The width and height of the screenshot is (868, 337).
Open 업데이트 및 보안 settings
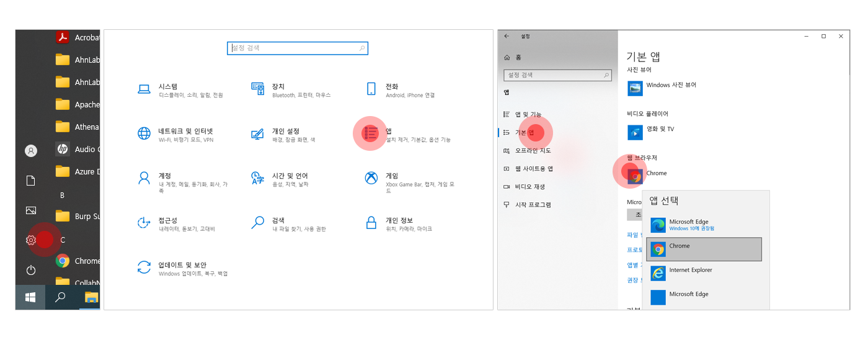(183, 268)
